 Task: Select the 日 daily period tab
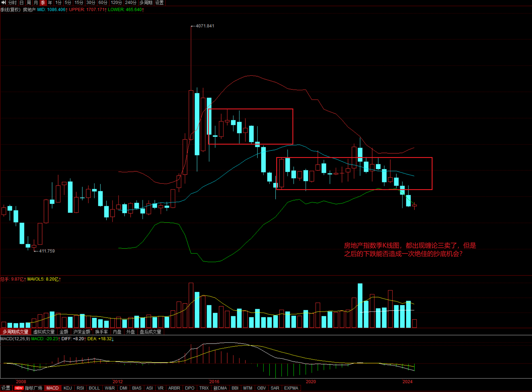pyautogui.click(x=22, y=3)
